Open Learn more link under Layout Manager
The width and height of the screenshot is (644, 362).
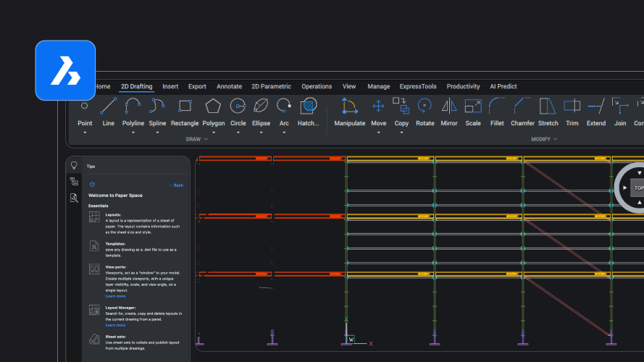click(x=115, y=325)
